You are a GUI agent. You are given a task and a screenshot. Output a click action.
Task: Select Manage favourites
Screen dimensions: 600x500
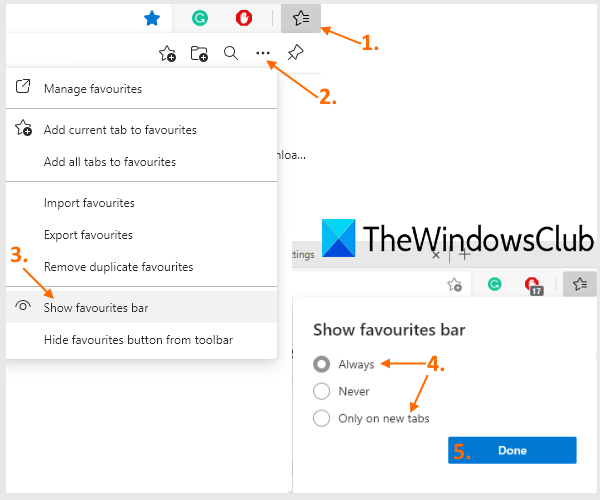141,89
